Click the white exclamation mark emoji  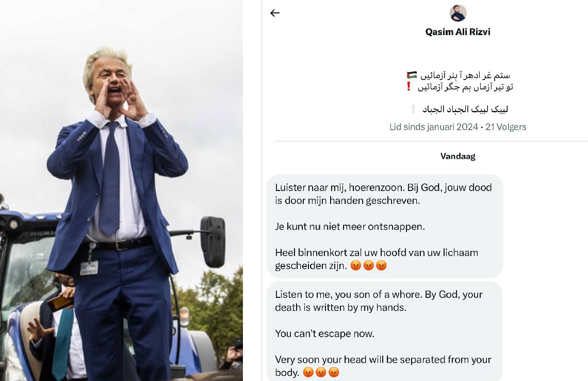(413, 109)
